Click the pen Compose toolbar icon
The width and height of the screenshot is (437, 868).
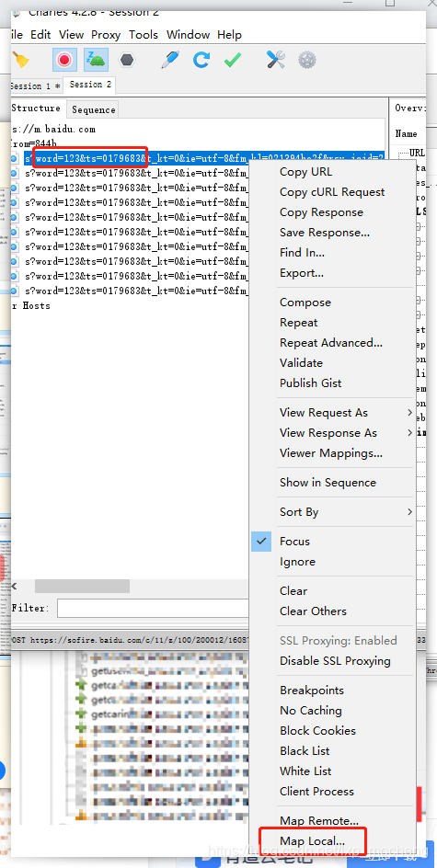[170, 60]
